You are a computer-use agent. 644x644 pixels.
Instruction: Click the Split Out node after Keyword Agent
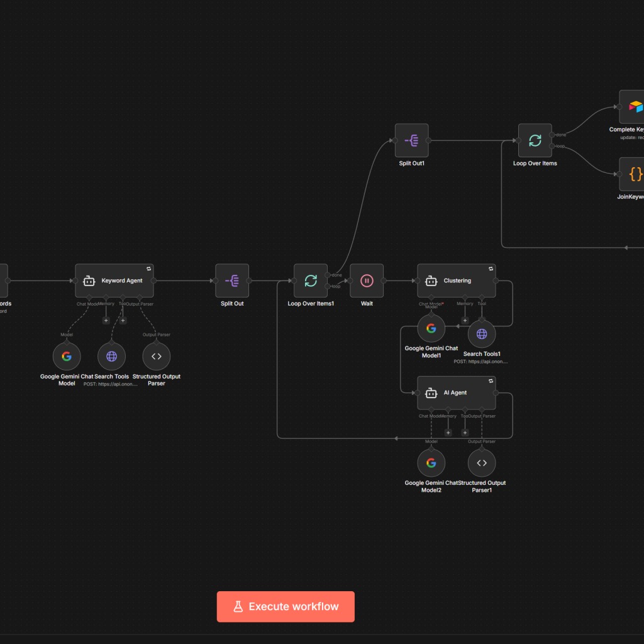click(232, 280)
